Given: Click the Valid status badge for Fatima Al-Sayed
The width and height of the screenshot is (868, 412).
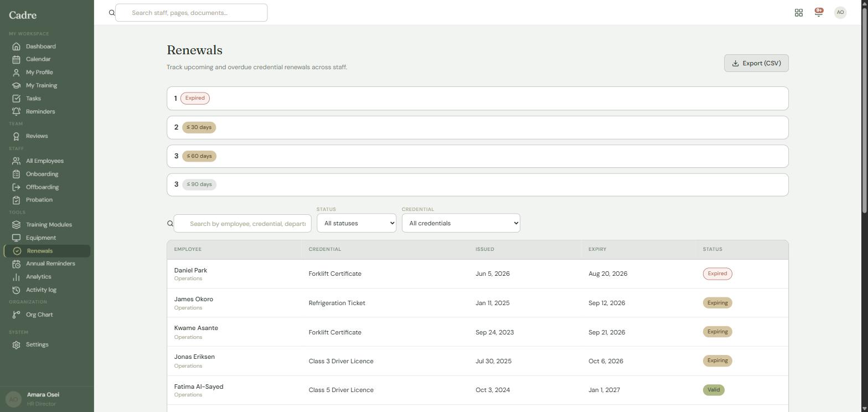Looking at the screenshot, I should [714, 390].
